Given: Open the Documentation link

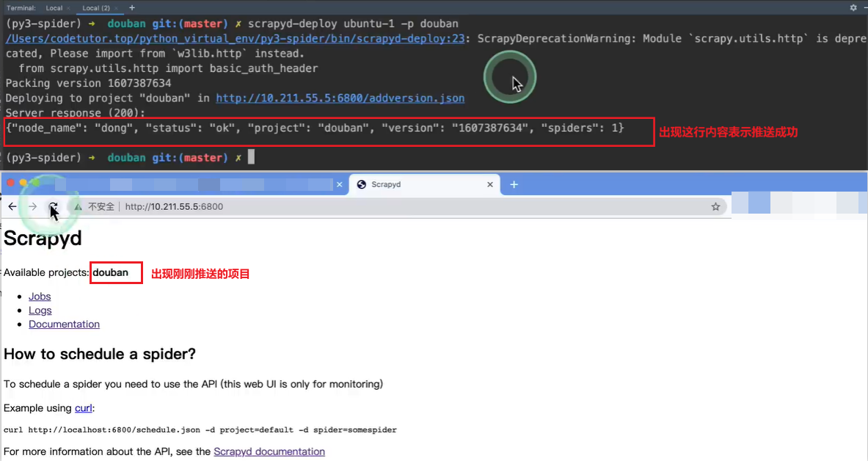Looking at the screenshot, I should tap(64, 324).
